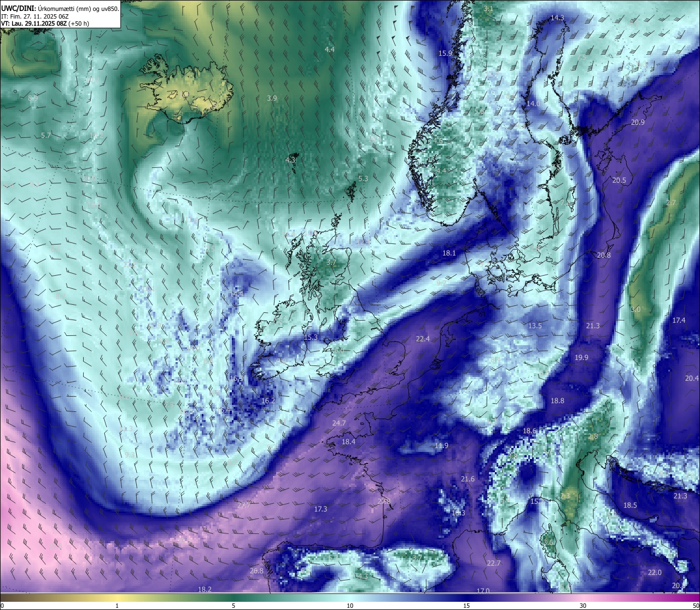Click the 3.0 value on the map

[x=635, y=309]
